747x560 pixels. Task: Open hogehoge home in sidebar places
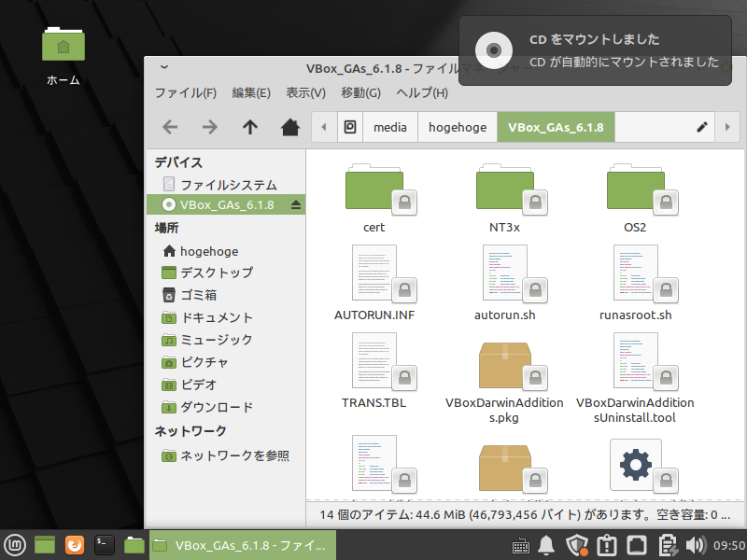pyautogui.click(x=226, y=251)
